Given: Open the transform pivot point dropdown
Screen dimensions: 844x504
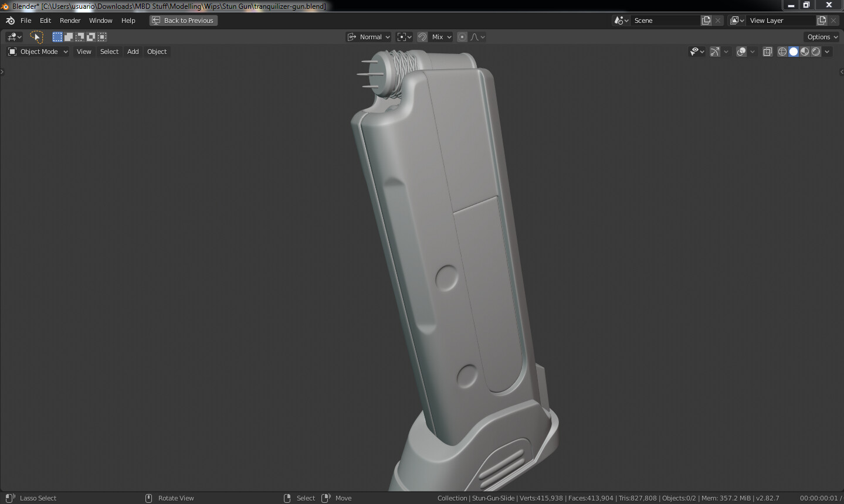Looking at the screenshot, I should coord(404,37).
